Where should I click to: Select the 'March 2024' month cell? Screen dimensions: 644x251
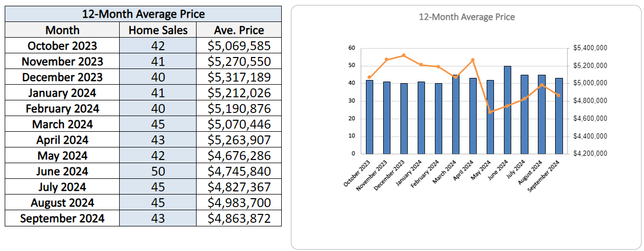(x=62, y=124)
